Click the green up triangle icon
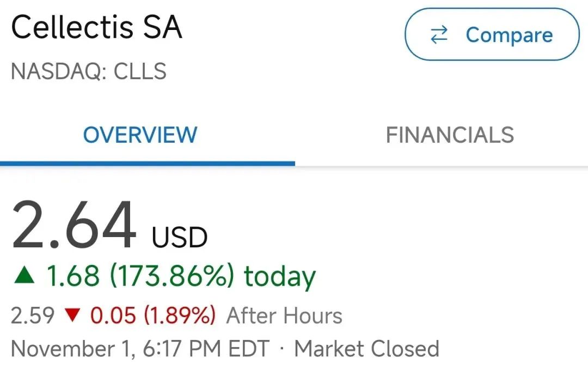 (x=24, y=277)
